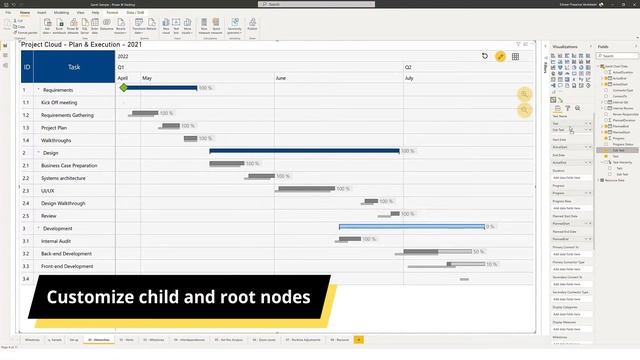The width and height of the screenshot is (640, 360).
Task: Click the lower zoom magnifier on Gantt
Action: [524, 110]
